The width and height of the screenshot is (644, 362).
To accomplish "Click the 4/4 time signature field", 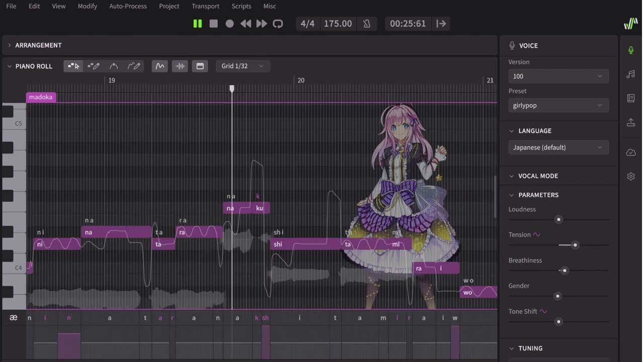I will [307, 24].
